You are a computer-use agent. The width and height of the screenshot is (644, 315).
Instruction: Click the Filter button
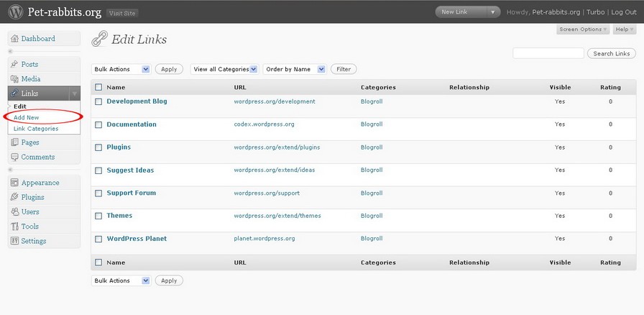(x=344, y=69)
